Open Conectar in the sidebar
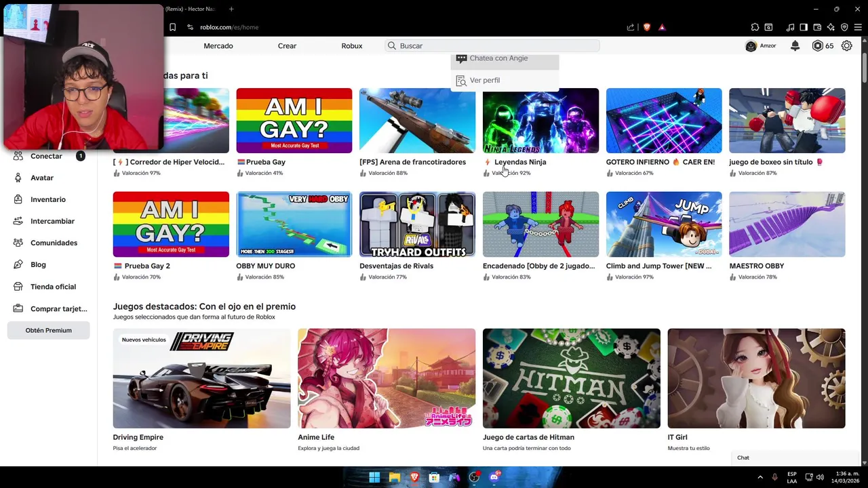Image resolution: width=868 pixels, height=488 pixels. pyautogui.click(x=46, y=156)
